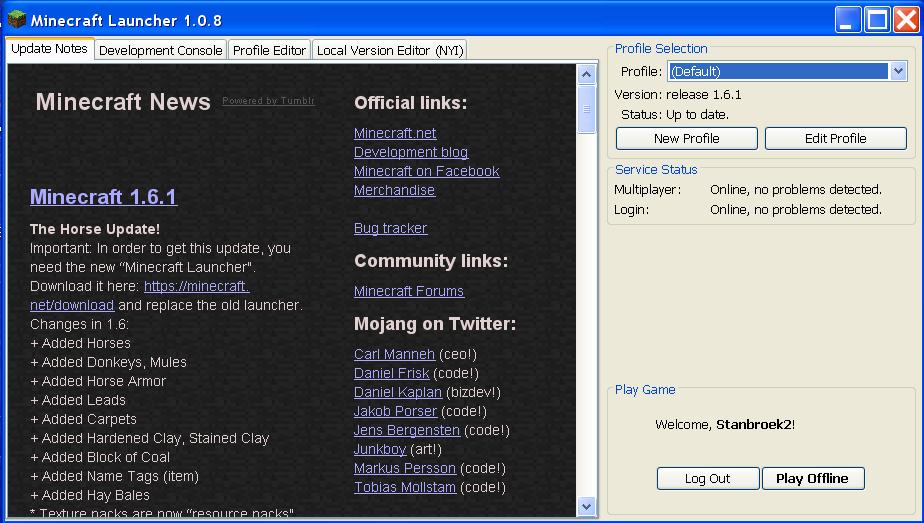Open the Bug tracker link
Viewport: 924px width, 523px height.
390,228
